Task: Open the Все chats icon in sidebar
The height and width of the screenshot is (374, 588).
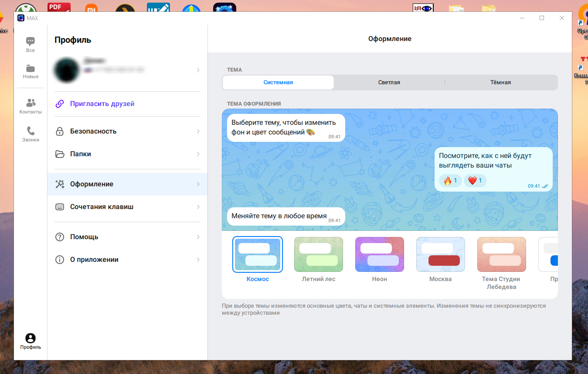Action: [31, 42]
